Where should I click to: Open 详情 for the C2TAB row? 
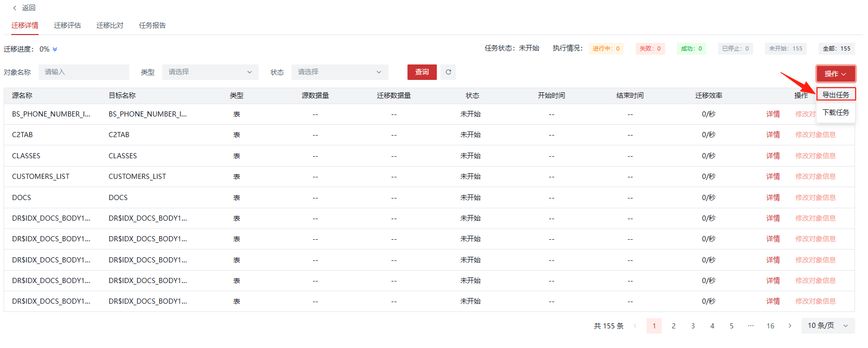(x=773, y=135)
